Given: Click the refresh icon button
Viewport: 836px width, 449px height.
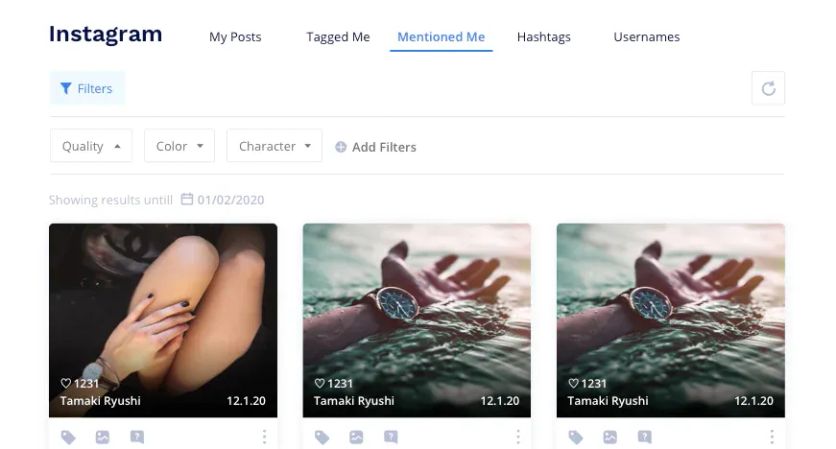Looking at the screenshot, I should [768, 89].
